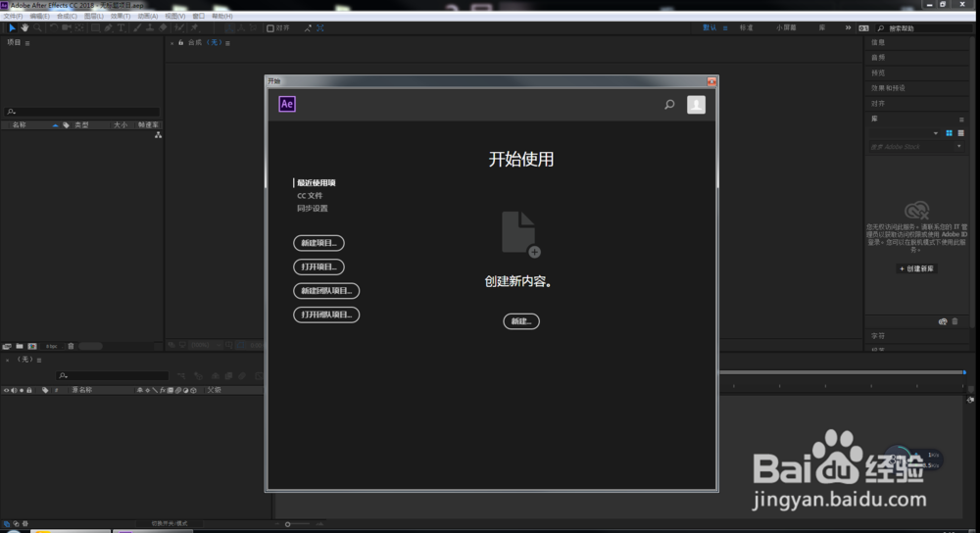Open the 合成(C) menu

67,17
